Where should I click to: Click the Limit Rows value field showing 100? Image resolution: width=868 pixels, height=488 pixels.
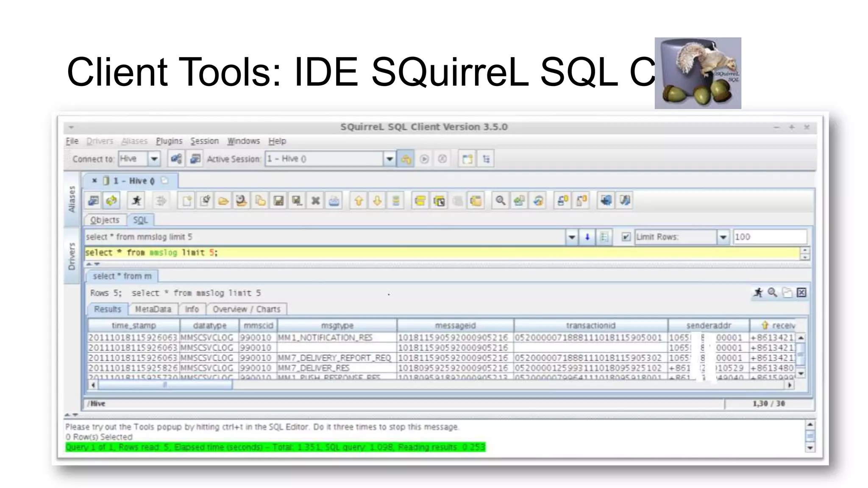pos(770,237)
